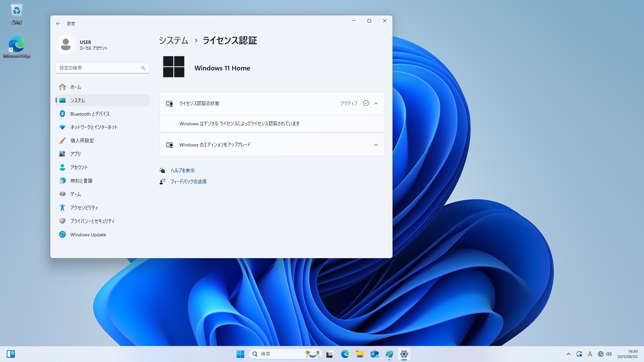Click the Windows 11 Home edition text
Screen dimensions: 644x362
pos(222,68)
